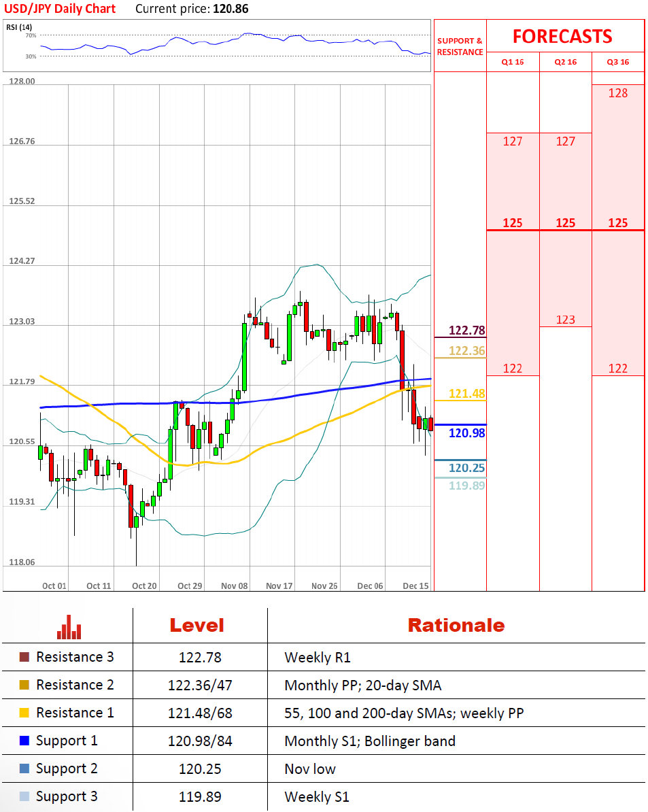Click the Level column header in table
The image size is (648, 812).
(x=197, y=626)
